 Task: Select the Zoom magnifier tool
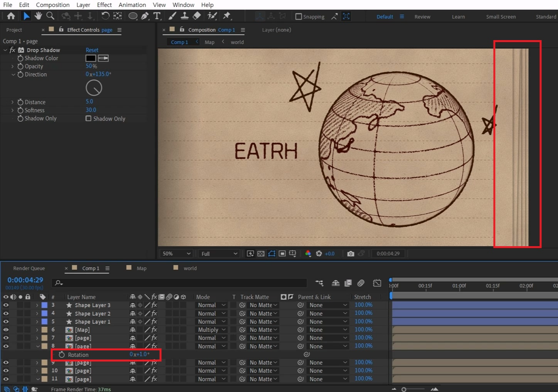(x=50, y=16)
